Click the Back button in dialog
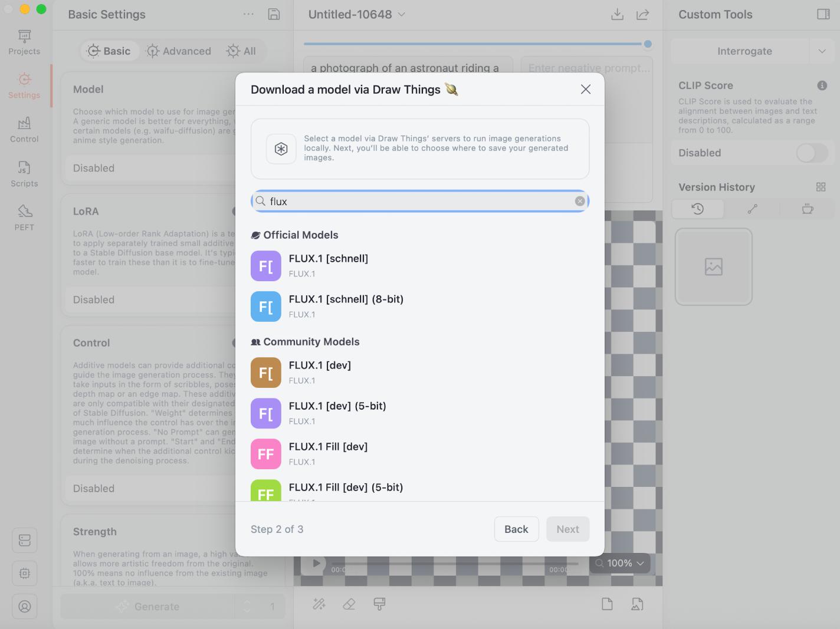The width and height of the screenshot is (840, 629). pyautogui.click(x=516, y=529)
